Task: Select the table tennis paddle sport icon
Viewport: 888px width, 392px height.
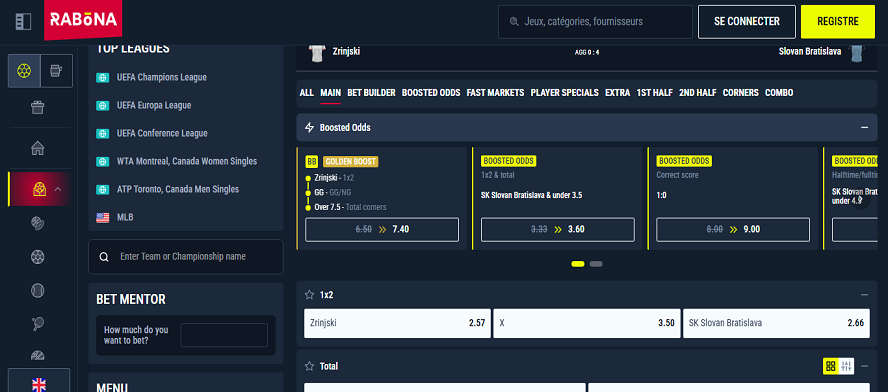Action: click(37, 324)
